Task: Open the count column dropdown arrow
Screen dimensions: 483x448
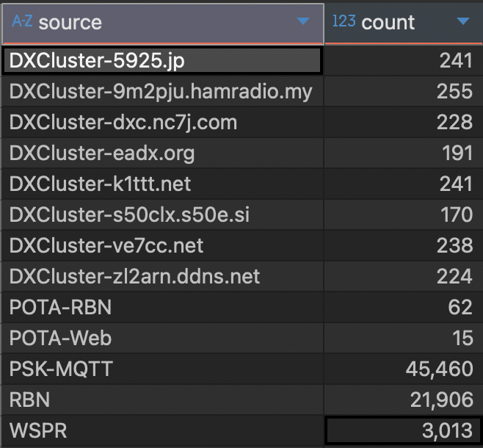Action: [463, 21]
